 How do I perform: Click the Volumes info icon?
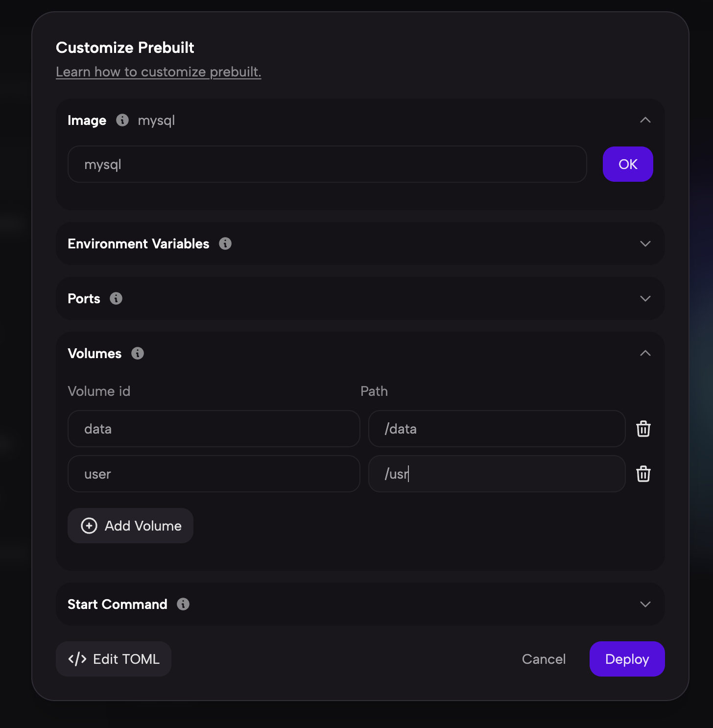[138, 353]
